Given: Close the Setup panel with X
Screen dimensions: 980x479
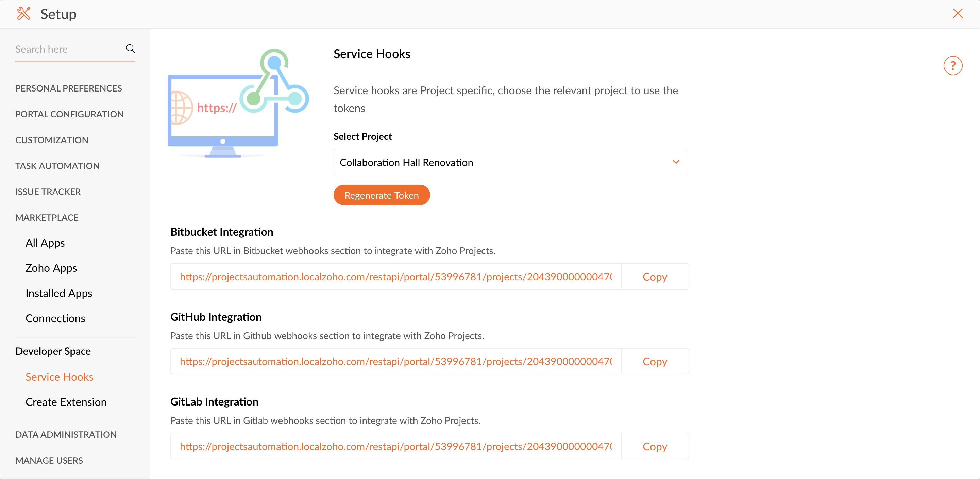Looking at the screenshot, I should [957, 13].
